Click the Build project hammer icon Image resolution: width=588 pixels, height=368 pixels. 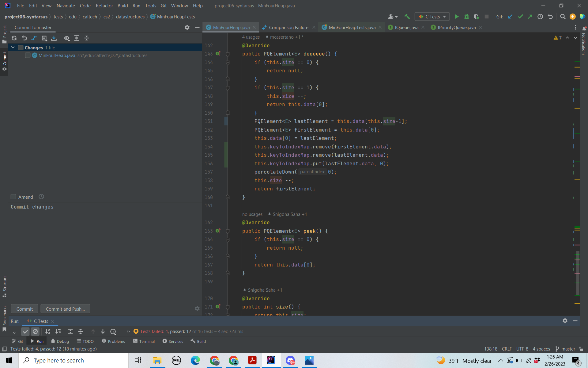407,17
